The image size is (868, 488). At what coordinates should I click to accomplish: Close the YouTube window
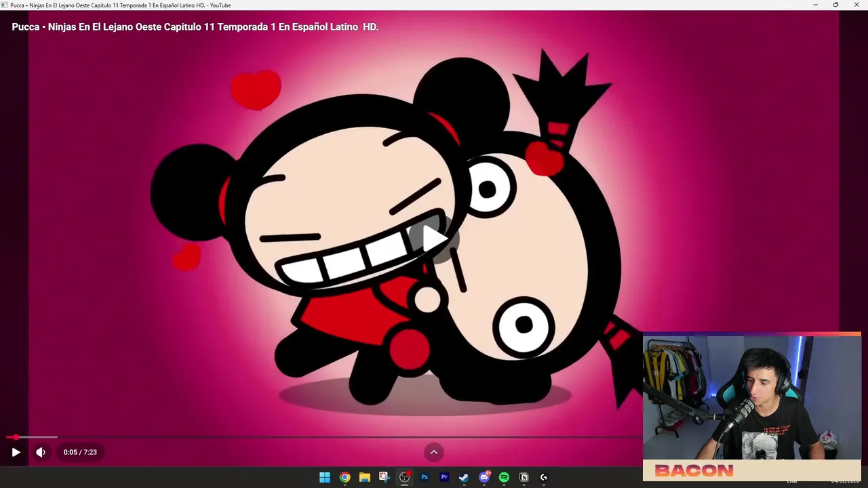(x=856, y=5)
